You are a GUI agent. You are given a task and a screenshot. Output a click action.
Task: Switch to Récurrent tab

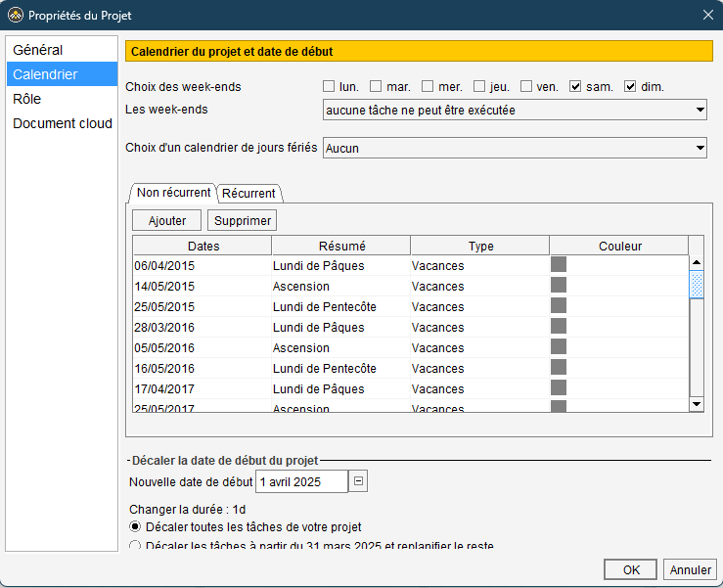point(249,194)
